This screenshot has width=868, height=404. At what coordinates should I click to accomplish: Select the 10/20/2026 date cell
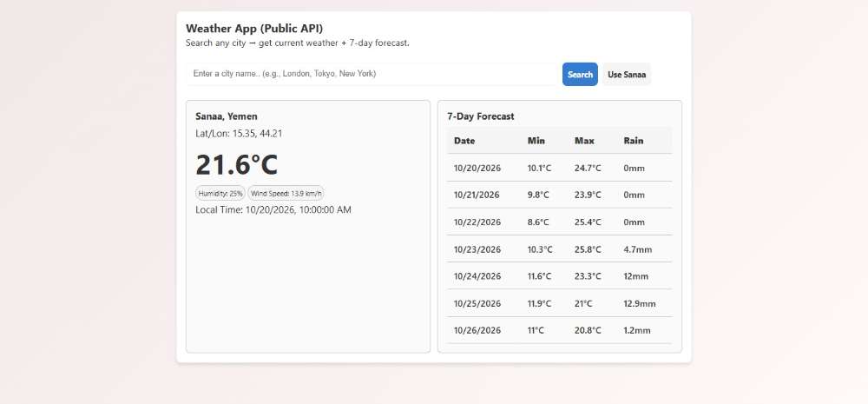pyautogui.click(x=477, y=168)
